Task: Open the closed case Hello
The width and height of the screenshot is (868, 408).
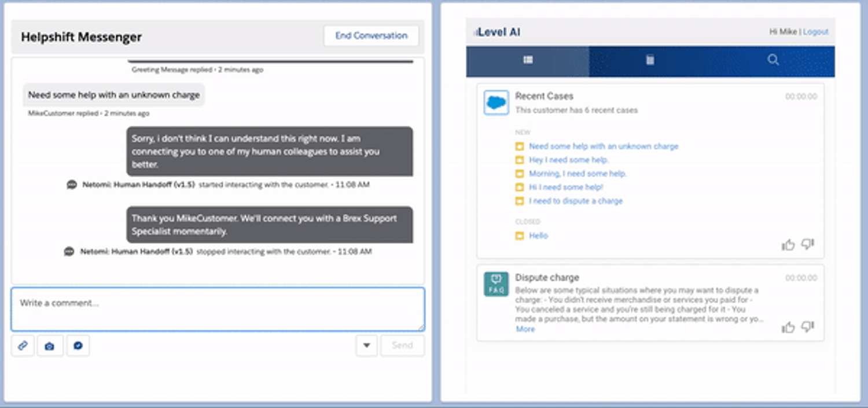Action: pyautogui.click(x=538, y=236)
